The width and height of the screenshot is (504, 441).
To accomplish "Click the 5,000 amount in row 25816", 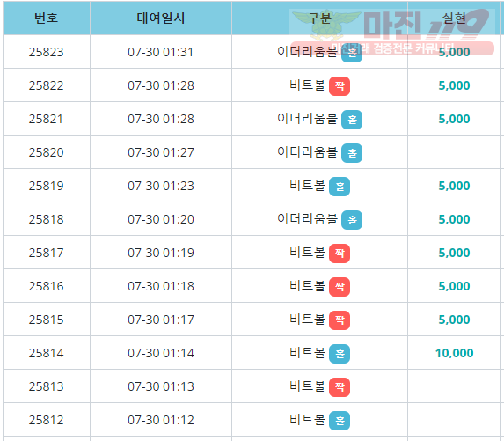I will (454, 286).
